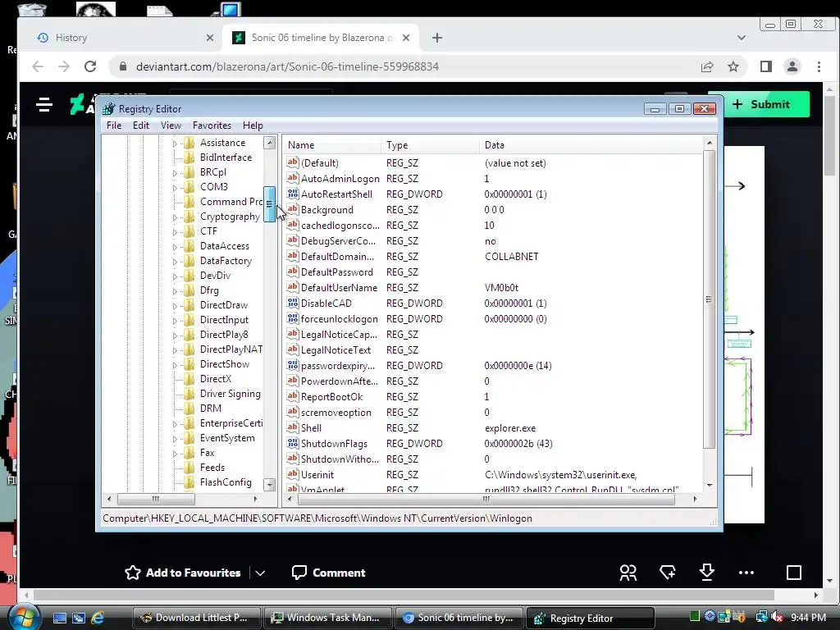The image size is (840, 630).
Task: Select the AutoAdminLogon string value icon
Action: [x=293, y=178]
